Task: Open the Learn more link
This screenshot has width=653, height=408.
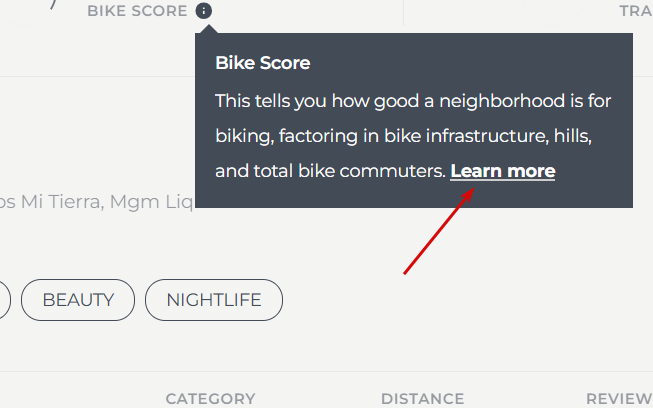Action: 503,171
